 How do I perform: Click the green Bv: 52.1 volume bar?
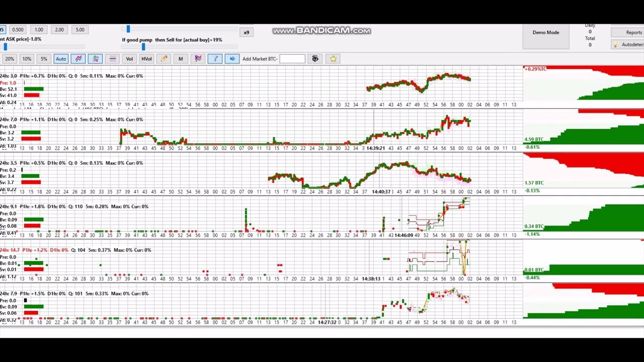coord(34,89)
